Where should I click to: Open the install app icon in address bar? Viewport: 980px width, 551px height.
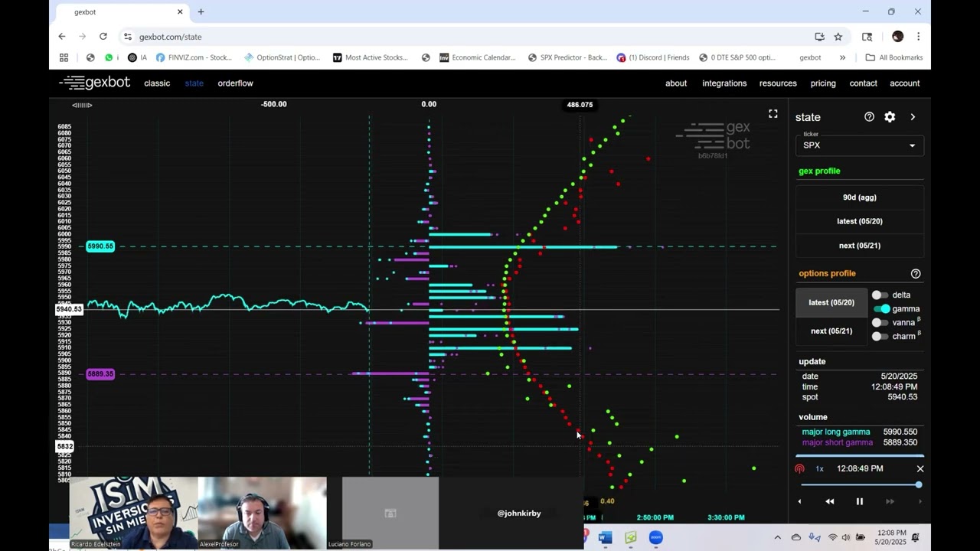tap(819, 36)
